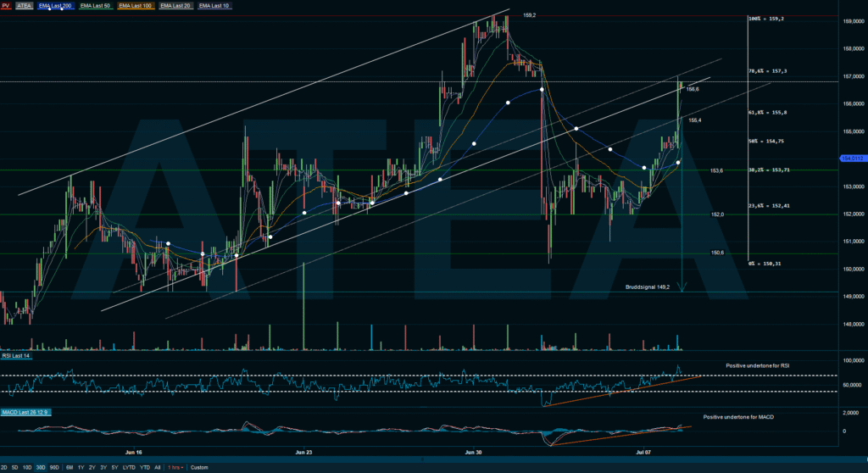Select the 90D time range

pos(54,467)
